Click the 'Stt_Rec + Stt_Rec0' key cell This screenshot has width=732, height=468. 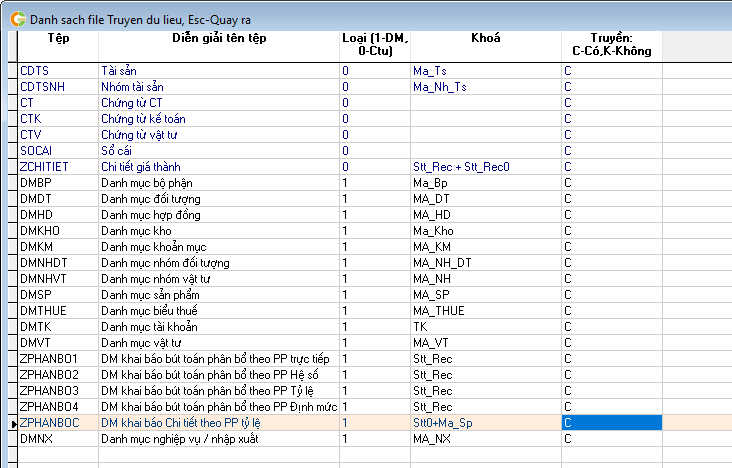(x=486, y=167)
